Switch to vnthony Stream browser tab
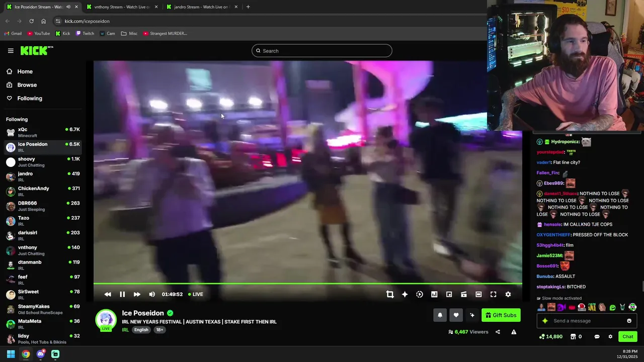 [122, 7]
